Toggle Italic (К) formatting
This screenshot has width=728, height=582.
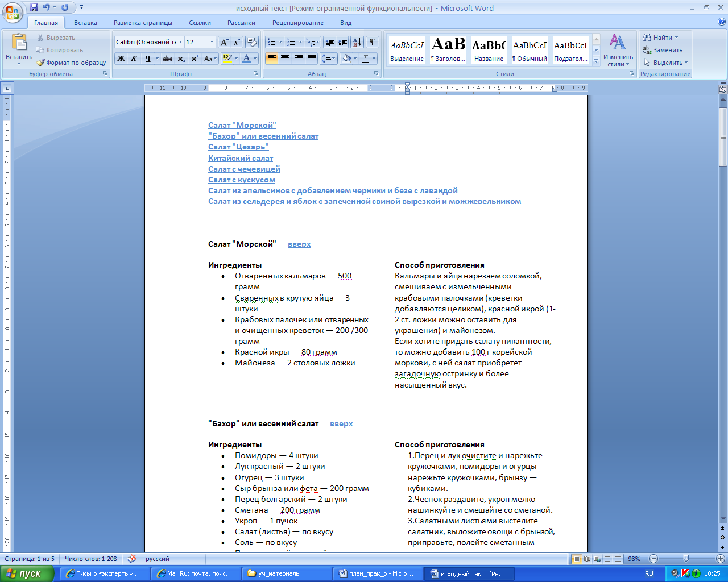(x=134, y=59)
